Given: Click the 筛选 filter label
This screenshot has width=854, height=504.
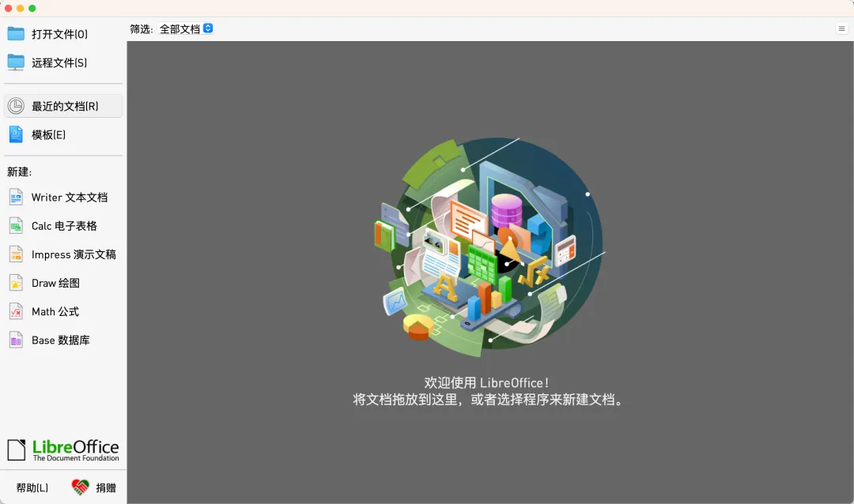Looking at the screenshot, I should point(141,29).
